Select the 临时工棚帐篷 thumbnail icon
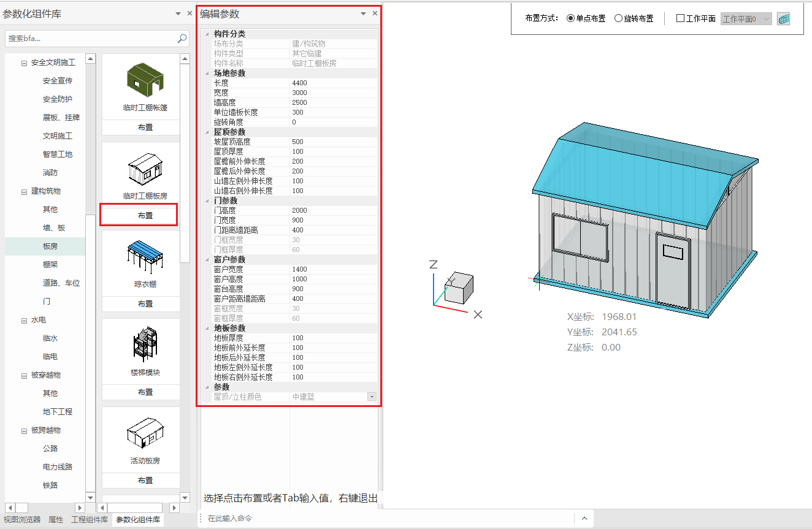 145,78
